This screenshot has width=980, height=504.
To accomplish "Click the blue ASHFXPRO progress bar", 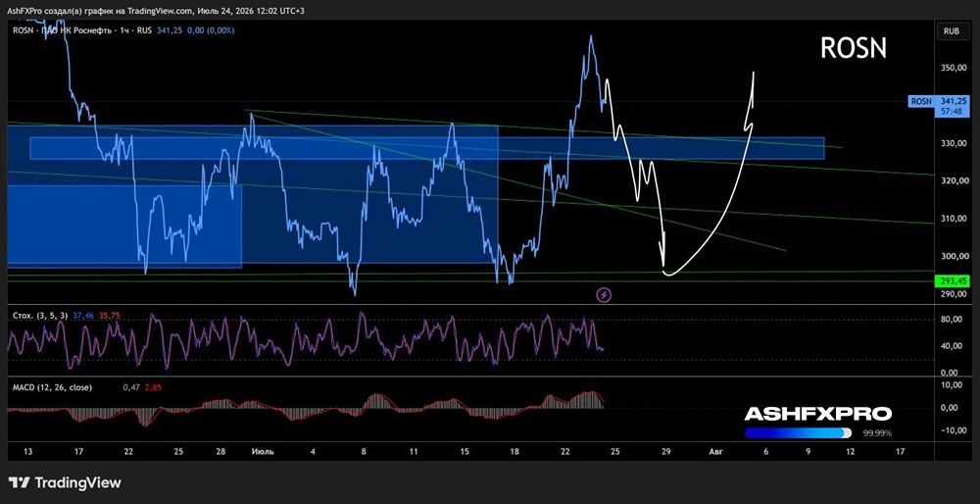I will pyautogui.click(x=798, y=432).
